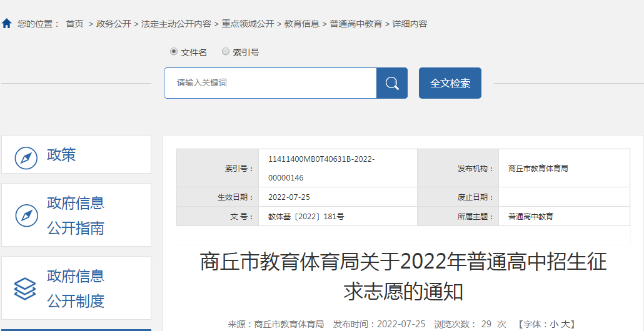
Task: Open 首页 in the breadcrumb
Action: [74, 24]
